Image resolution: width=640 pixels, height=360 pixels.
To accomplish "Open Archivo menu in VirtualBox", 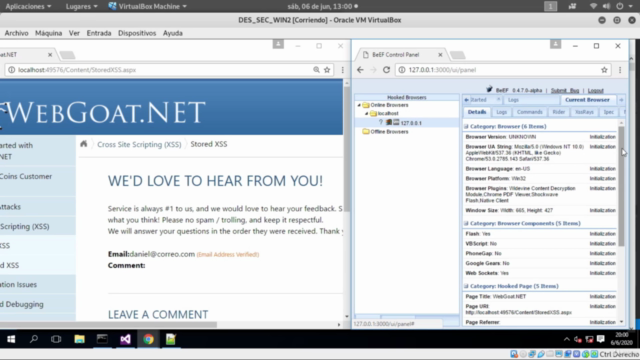I will pos(16,33).
